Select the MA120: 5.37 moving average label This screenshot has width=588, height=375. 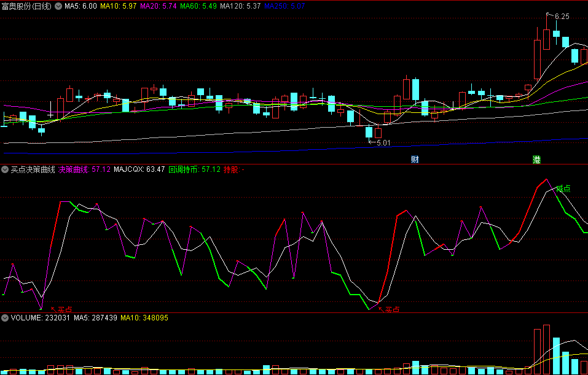tap(240, 6)
